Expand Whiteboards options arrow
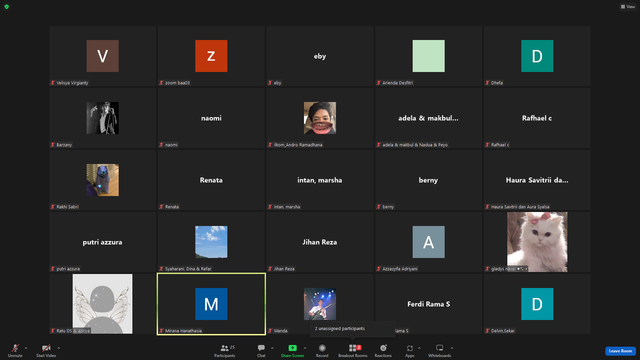 (x=452, y=348)
